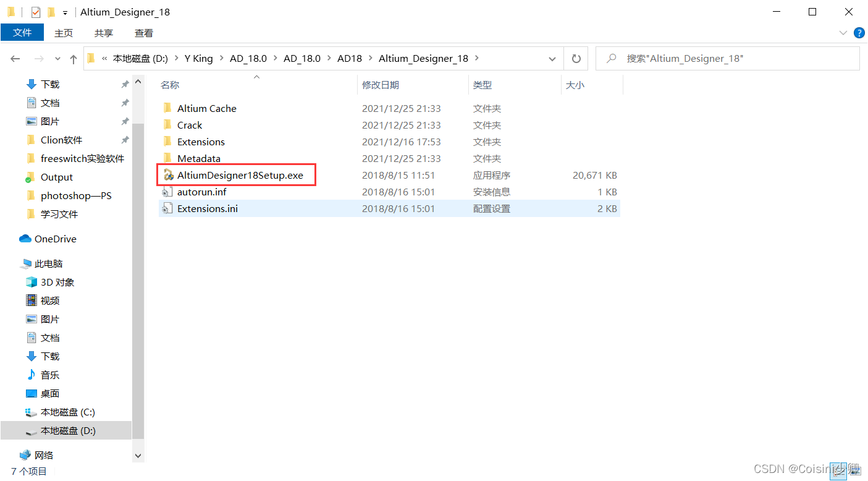Click the magnifier icon in search box
The image size is (868, 481).
(612, 58)
